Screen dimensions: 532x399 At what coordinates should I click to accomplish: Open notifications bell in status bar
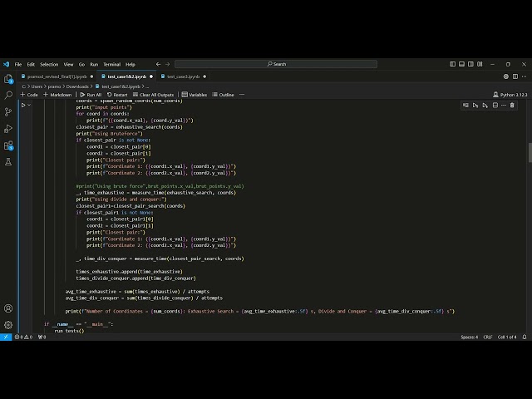(x=525, y=337)
